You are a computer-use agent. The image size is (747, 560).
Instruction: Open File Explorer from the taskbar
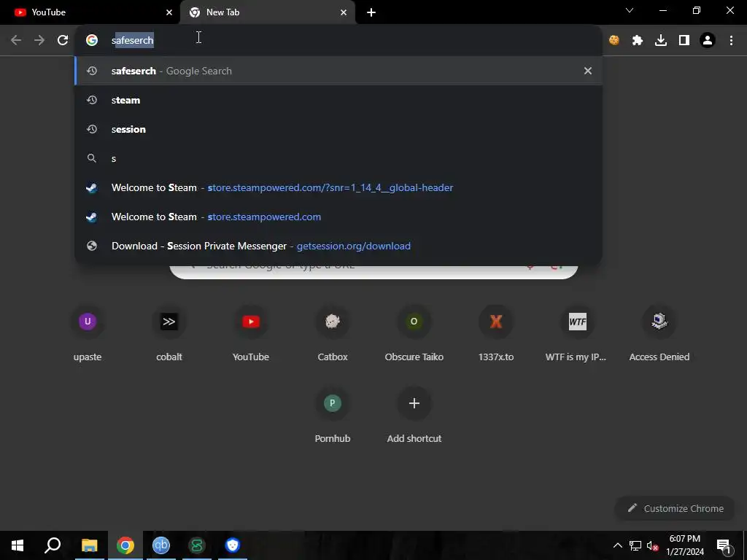[x=89, y=545]
